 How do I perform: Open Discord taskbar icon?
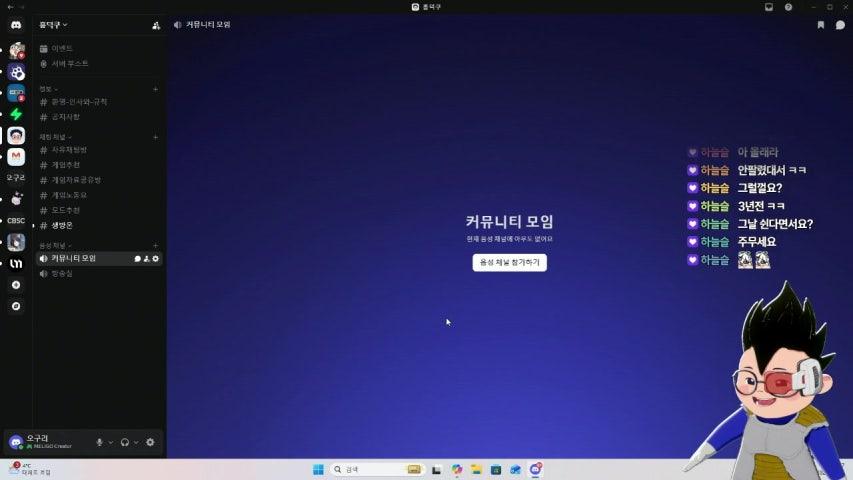click(x=536, y=469)
